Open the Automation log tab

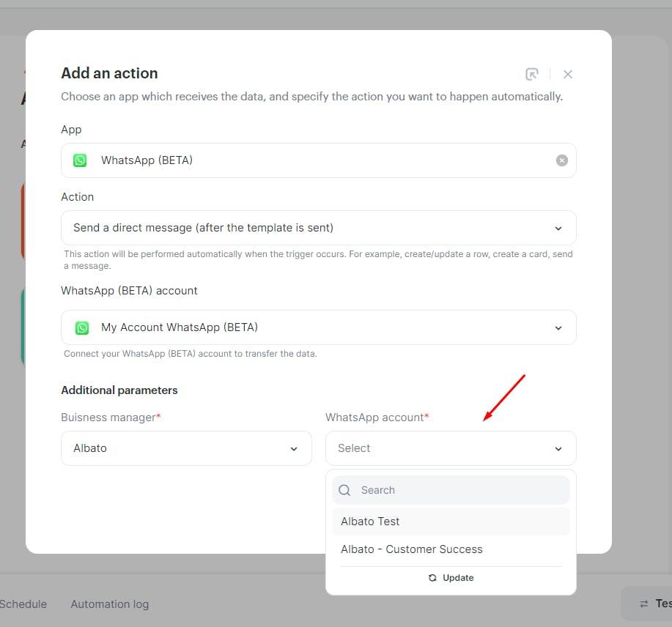pyautogui.click(x=110, y=604)
